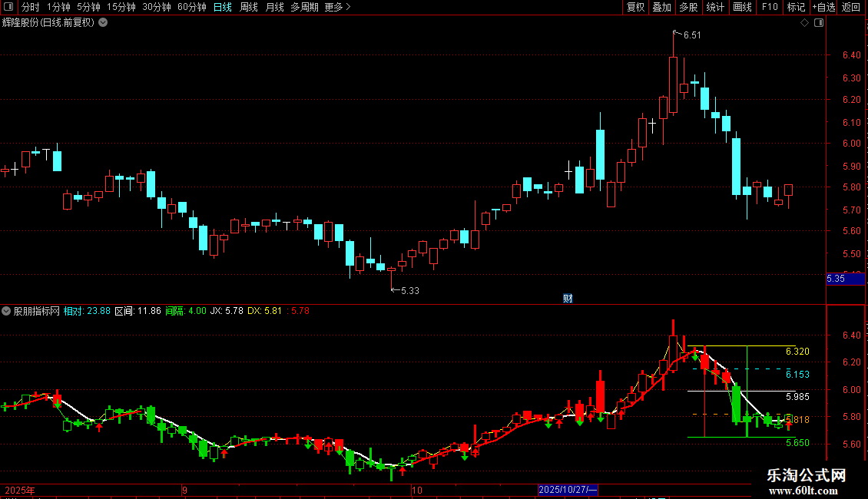Click the 相对: 23.88 indicator value

pos(87,311)
